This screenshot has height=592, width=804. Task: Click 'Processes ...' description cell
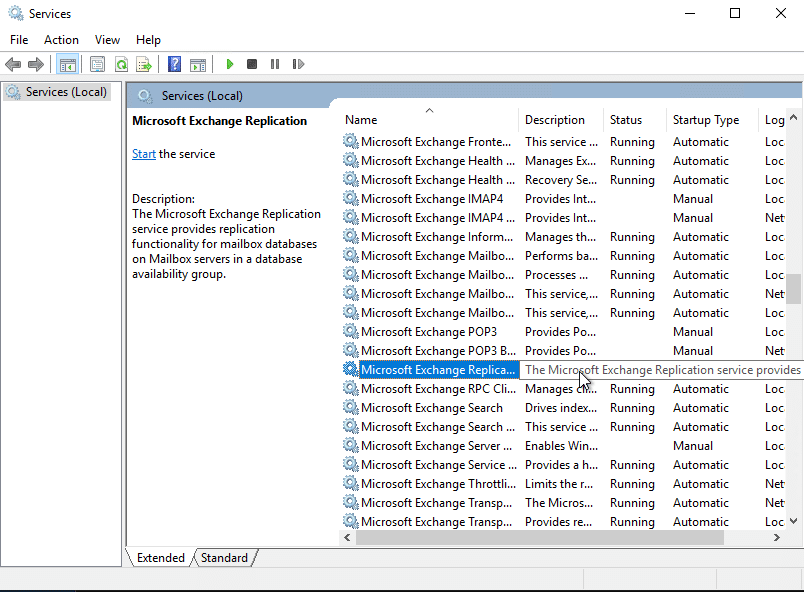click(556, 274)
